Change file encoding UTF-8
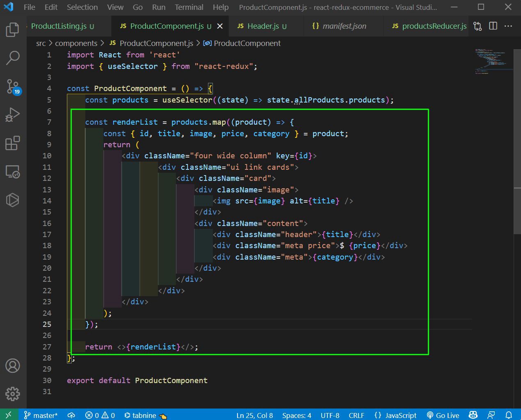This screenshot has width=521, height=420. point(330,415)
